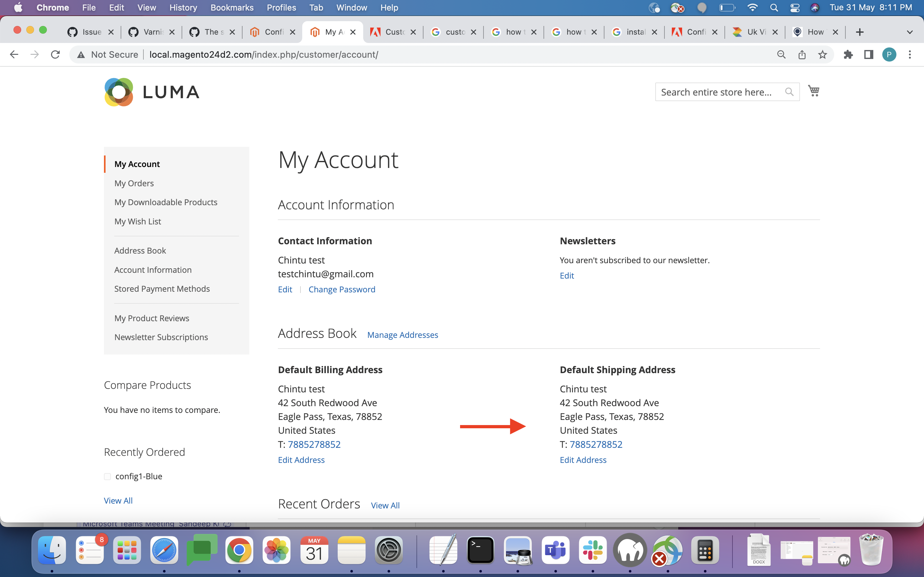Click Change Password link
The height and width of the screenshot is (577, 924).
(x=342, y=289)
